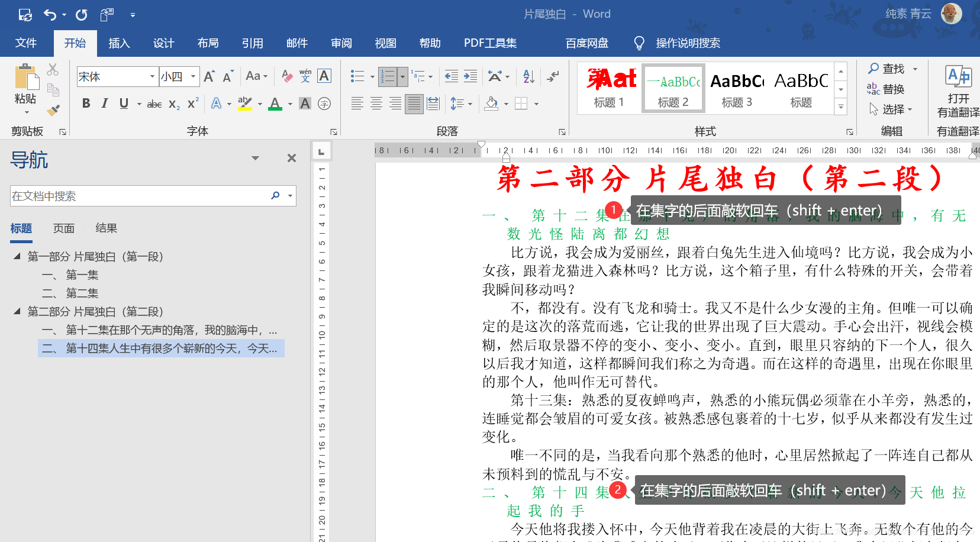The width and height of the screenshot is (980, 542).
Task: Toggle underline formatting
Action: tap(124, 104)
